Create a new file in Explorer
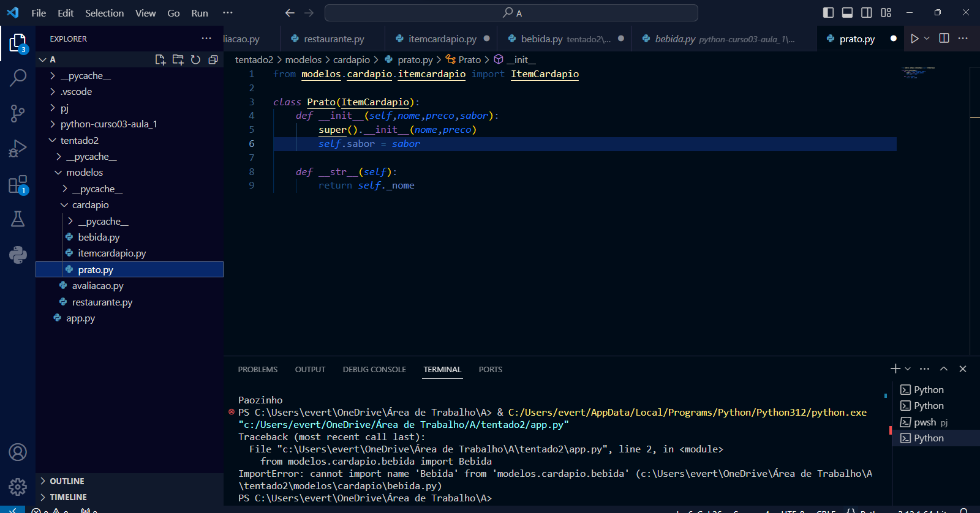Image resolution: width=980 pixels, height=513 pixels. pos(160,59)
